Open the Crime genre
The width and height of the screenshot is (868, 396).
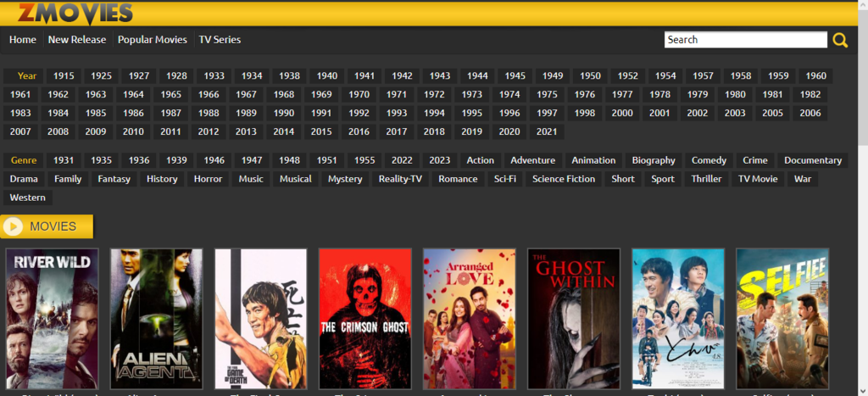point(755,160)
